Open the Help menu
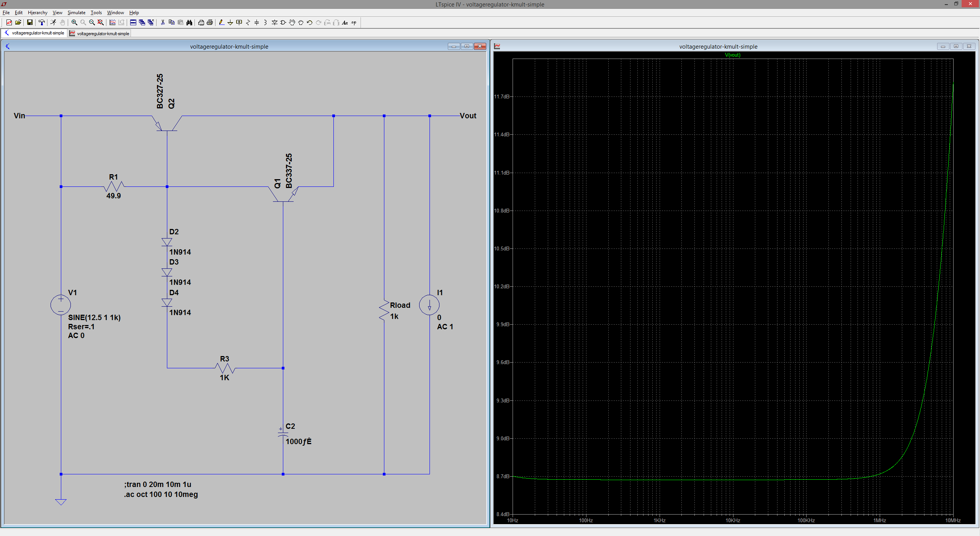This screenshot has width=980, height=536. click(134, 13)
